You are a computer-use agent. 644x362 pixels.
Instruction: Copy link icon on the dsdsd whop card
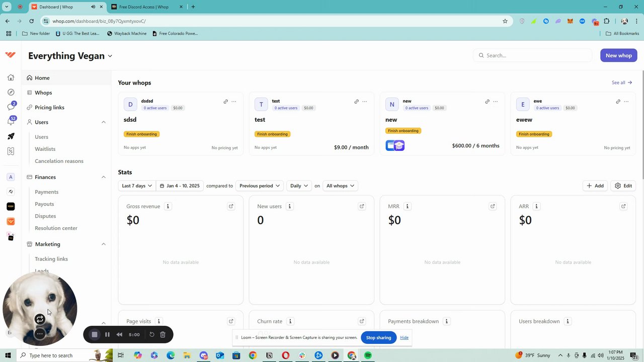pos(225,102)
